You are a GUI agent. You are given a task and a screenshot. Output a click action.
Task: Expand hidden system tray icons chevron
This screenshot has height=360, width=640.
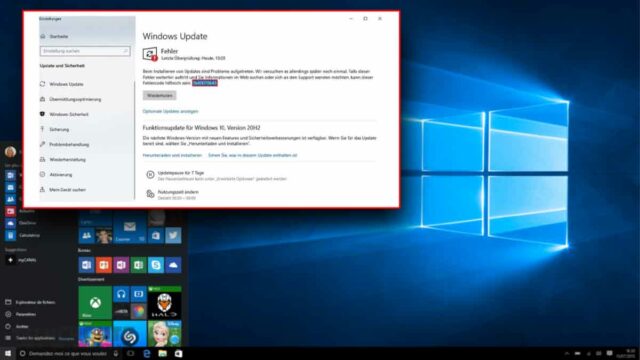click(567, 353)
